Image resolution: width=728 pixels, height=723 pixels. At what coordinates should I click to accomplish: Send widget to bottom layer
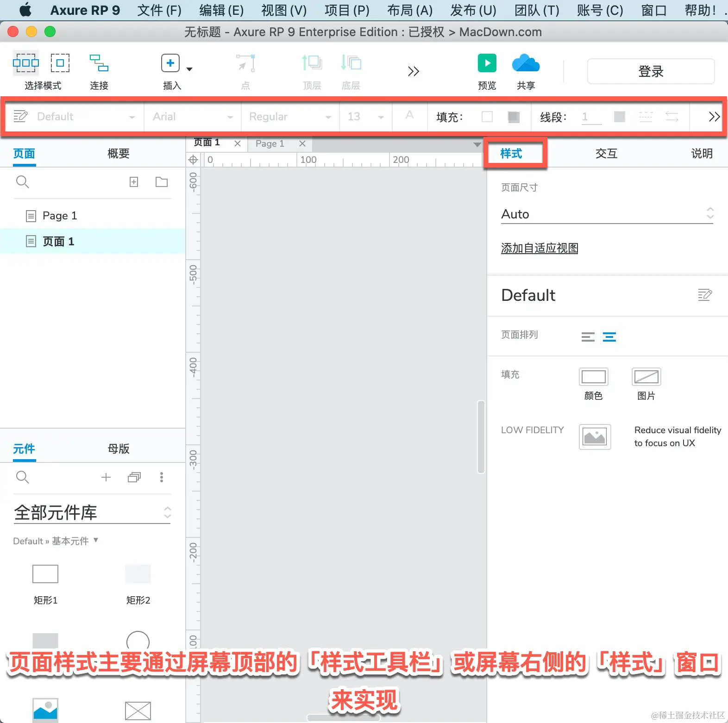tap(351, 63)
